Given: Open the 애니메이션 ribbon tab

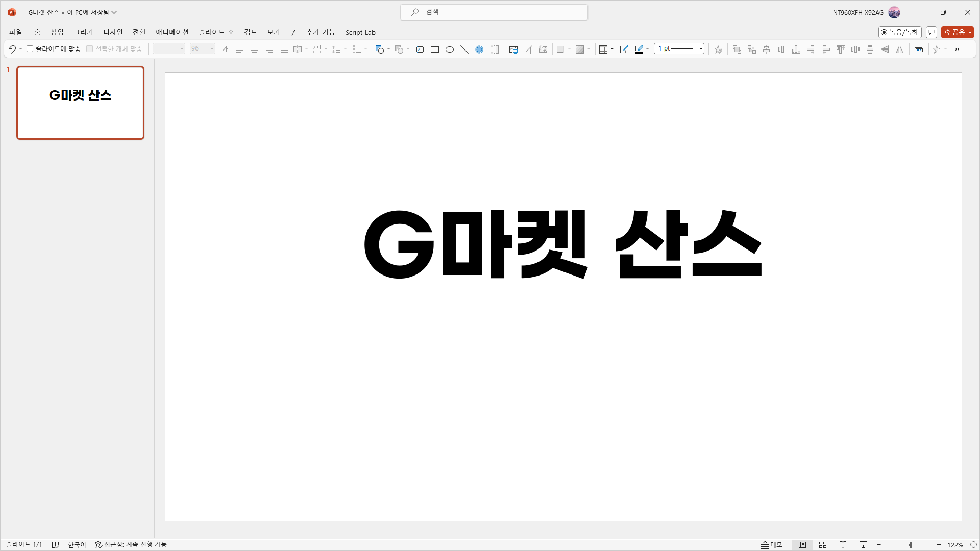Looking at the screenshot, I should pyautogui.click(x=172, y=32).
